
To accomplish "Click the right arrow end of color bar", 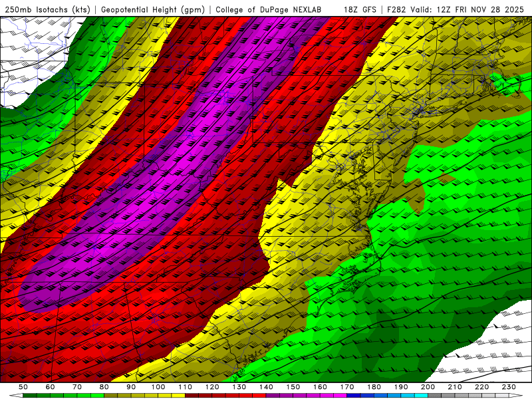I will pos(516,395).
